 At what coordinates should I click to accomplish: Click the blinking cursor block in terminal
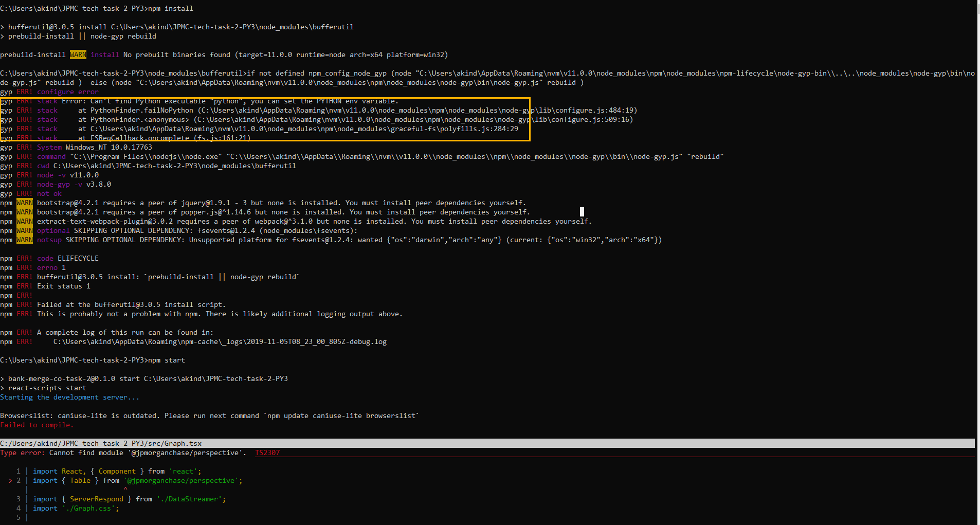(x=582, y=211)
